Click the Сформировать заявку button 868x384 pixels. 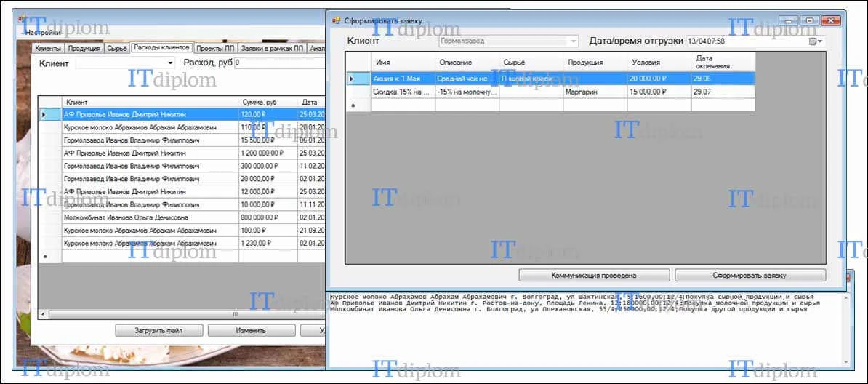pyautogui.click(x=750, y=275)
